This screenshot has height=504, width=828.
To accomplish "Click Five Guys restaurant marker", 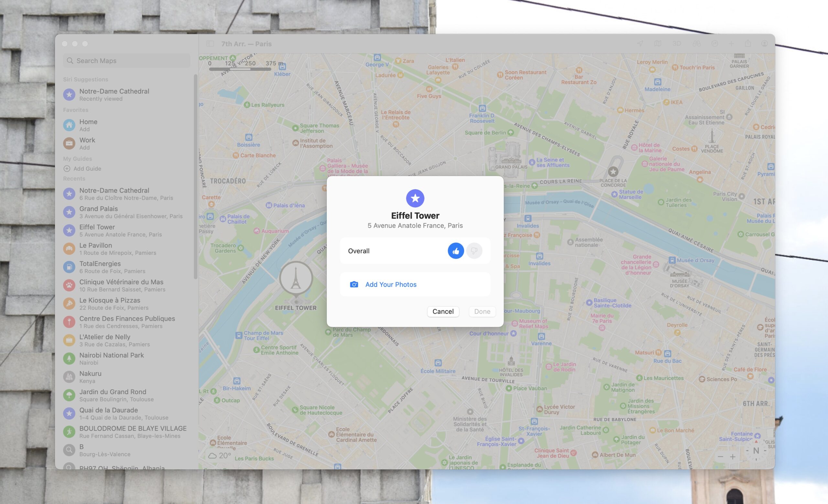I will point(429,89).
